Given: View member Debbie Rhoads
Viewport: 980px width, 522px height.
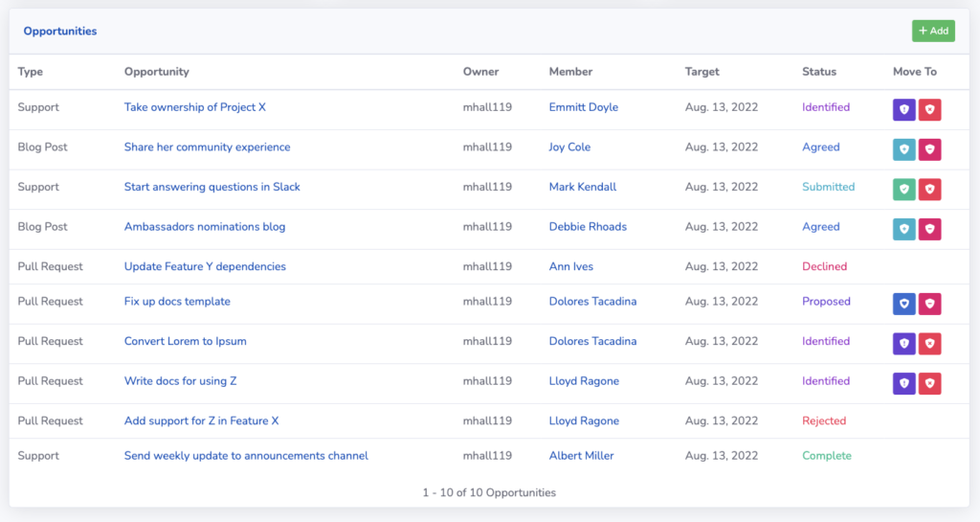Looking at the screenshot, I should point(588,227).
